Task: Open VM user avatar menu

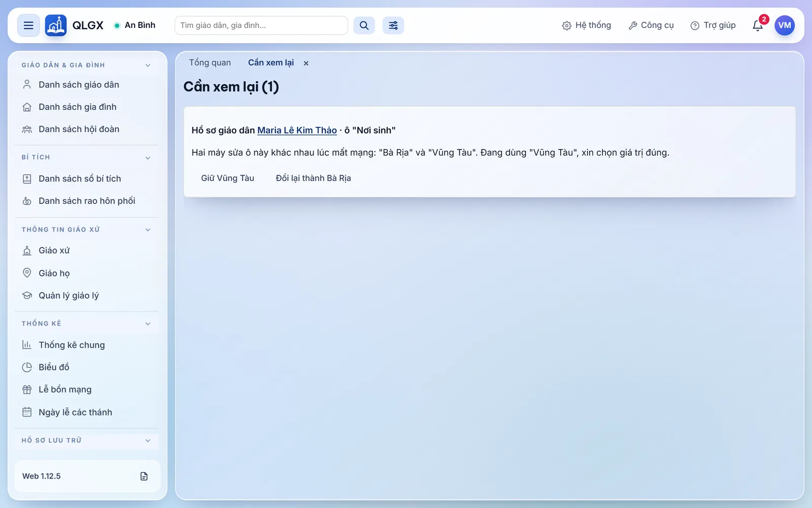Action: point(785,25)
